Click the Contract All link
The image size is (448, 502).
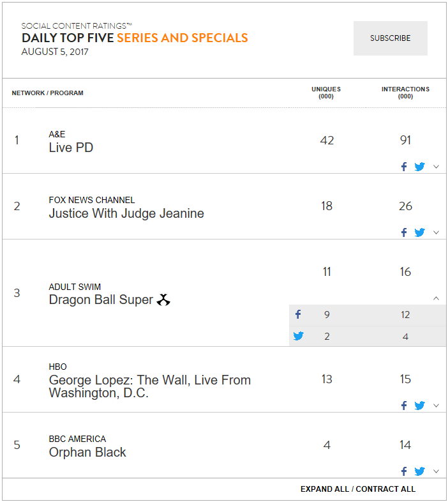385,489
